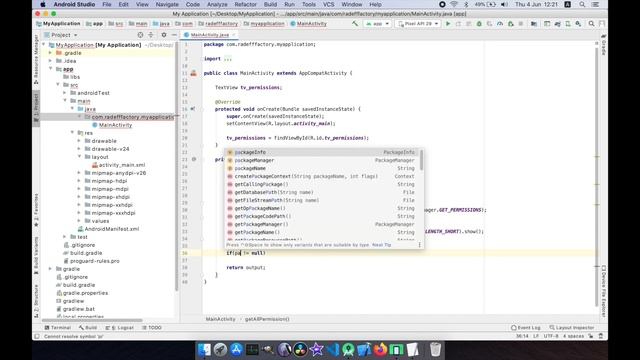
Task: Click the 4 spaces indent status entry
Action: pyautogui.click(x=573, y=336)
